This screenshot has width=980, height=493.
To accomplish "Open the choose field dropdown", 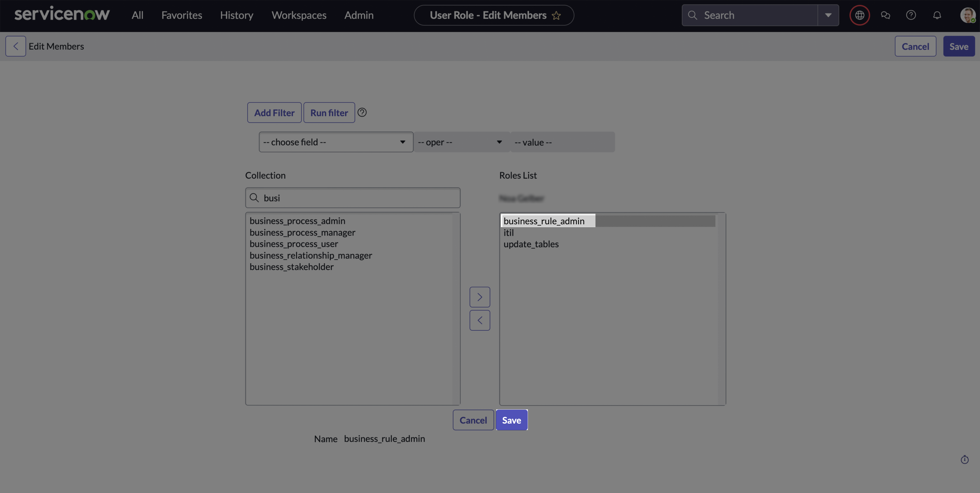I will (x=336, y=142).
